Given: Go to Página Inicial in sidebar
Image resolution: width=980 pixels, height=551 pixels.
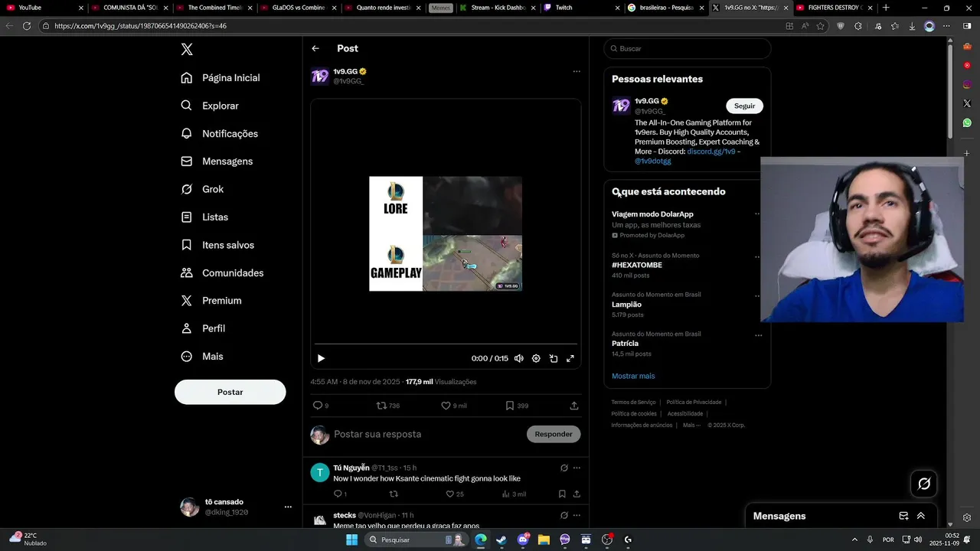Looking at the screenshot, I should pos(220,78).
